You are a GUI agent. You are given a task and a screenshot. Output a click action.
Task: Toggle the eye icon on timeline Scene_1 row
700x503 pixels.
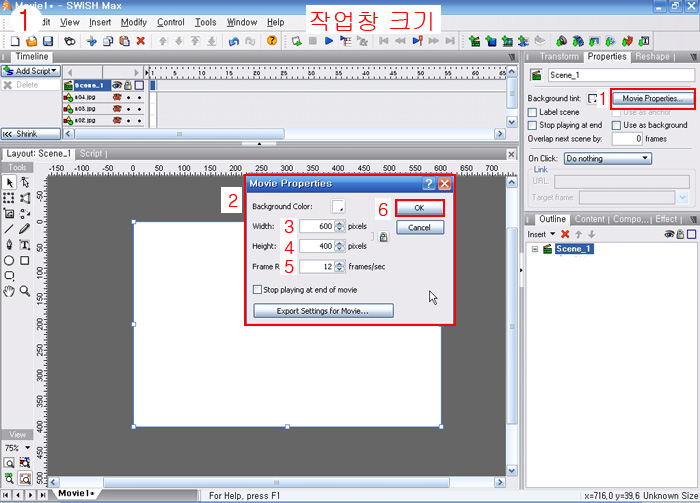(x=117, y=85)
